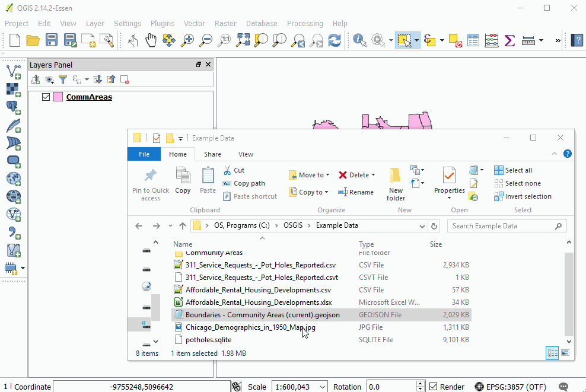Click Select all in the ribbon
The image size is (586, 392).
point(513,170)
